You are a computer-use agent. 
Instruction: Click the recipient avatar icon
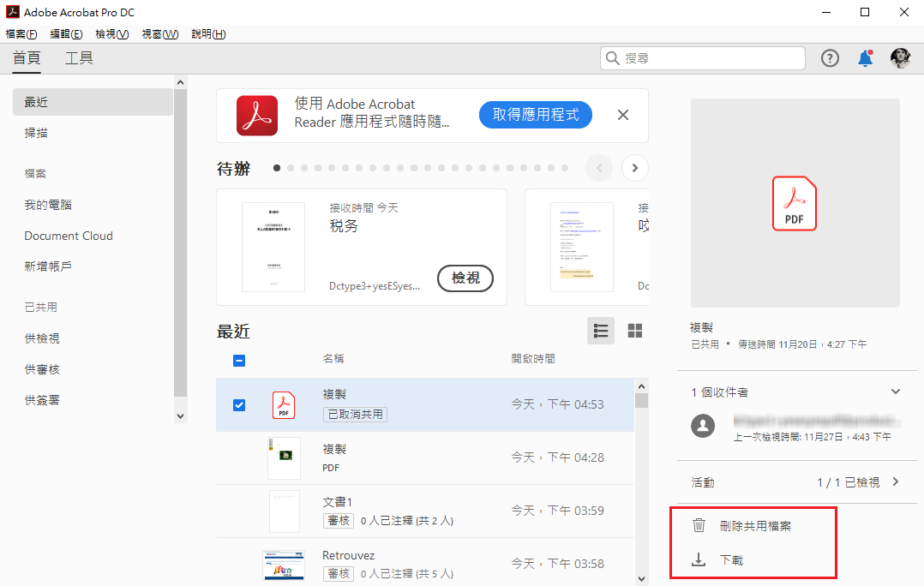click(703, 426)
